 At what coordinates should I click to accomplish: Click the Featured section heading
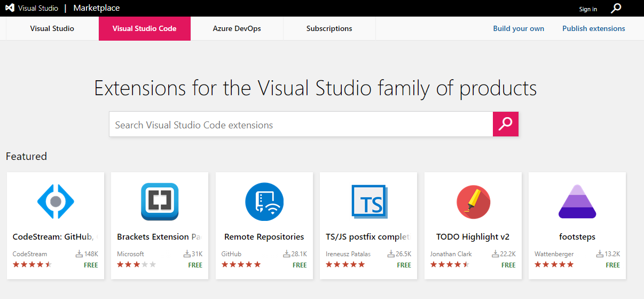[x=26, y=156]
